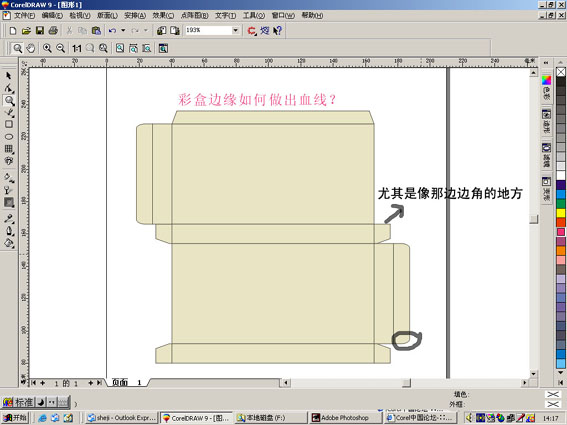Pick the yellow color swatch in palette
The image size is (567, 425).
(561, 213)
